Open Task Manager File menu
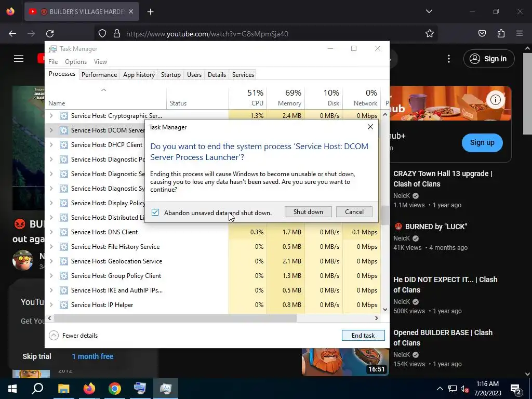532x399 pixels. [x=53, y=62]
